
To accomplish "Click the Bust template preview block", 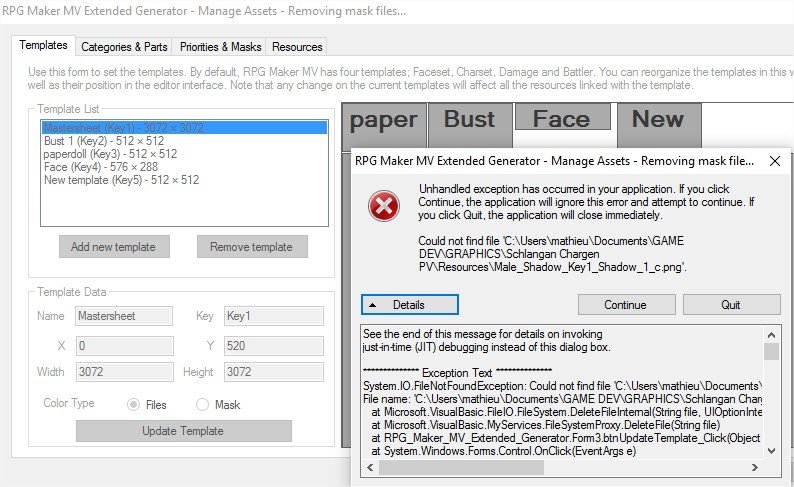I will click(x=470, y=126).
